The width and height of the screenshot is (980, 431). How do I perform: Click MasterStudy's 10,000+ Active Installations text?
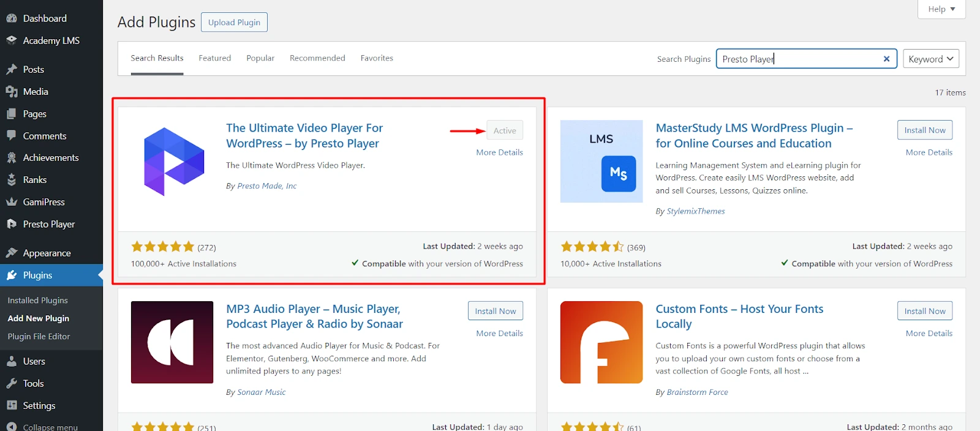611,264
